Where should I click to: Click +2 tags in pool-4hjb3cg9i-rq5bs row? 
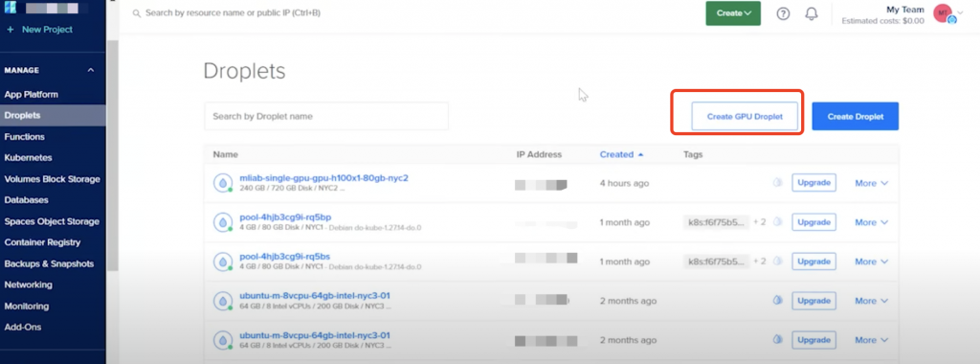(x=759, y=262)
